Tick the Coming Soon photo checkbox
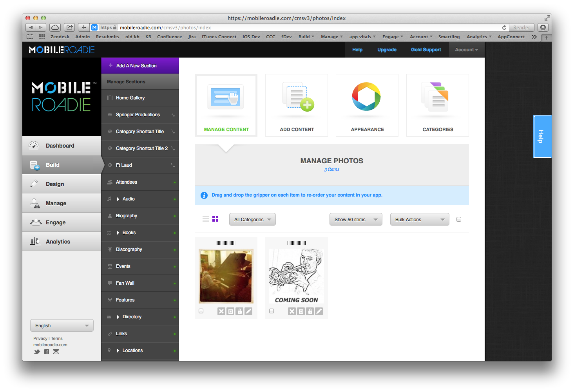 point(272,311)
